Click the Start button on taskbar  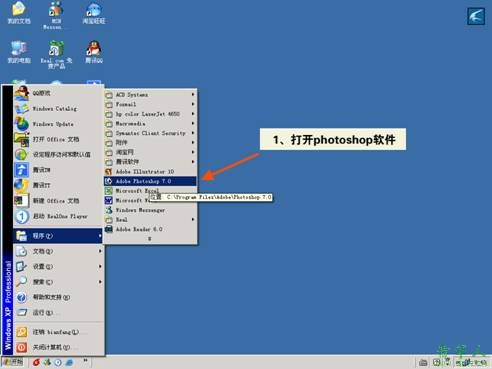coord(13,362)
